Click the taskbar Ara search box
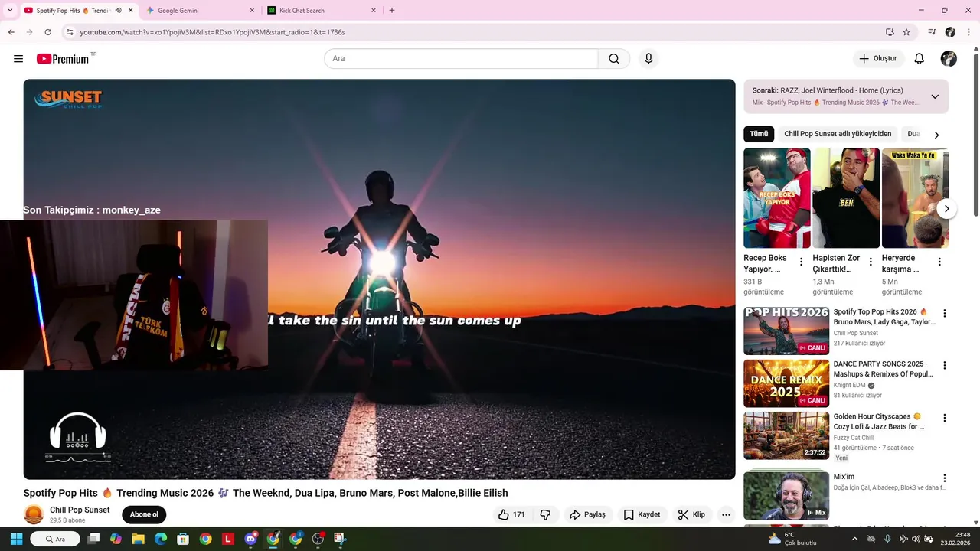Image resolution: width=980 pixels, height=551 pixels. (x=55, y=539)
